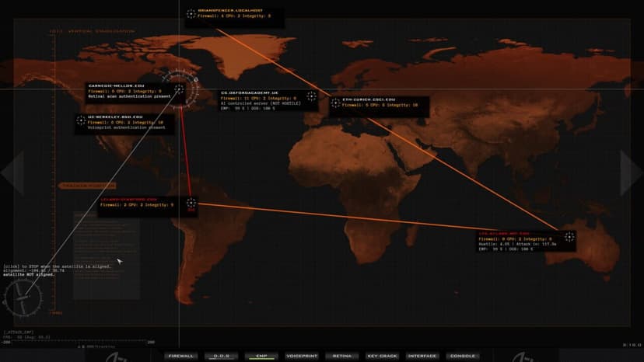The height and width of the screenshot is (362, 644).
Task: Target the carnegie-mellon.edu server crosshair
Action: 179,89
